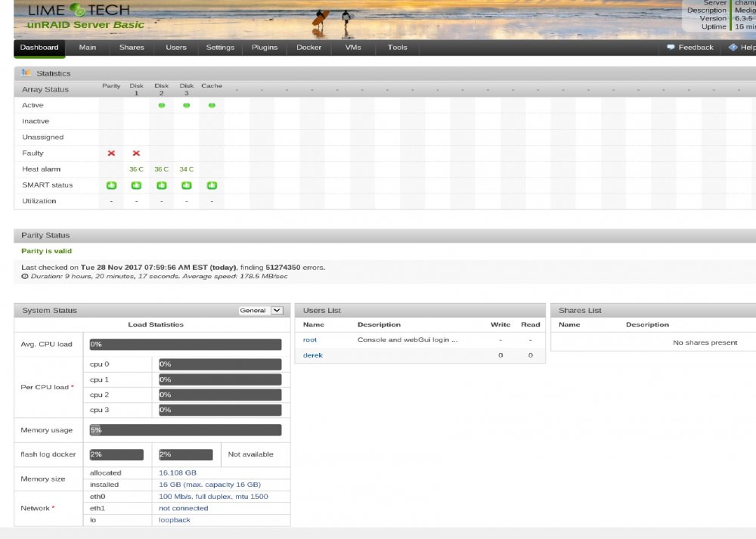
Task: Click the Avg. CPU load bar
Action: (186, 344)
